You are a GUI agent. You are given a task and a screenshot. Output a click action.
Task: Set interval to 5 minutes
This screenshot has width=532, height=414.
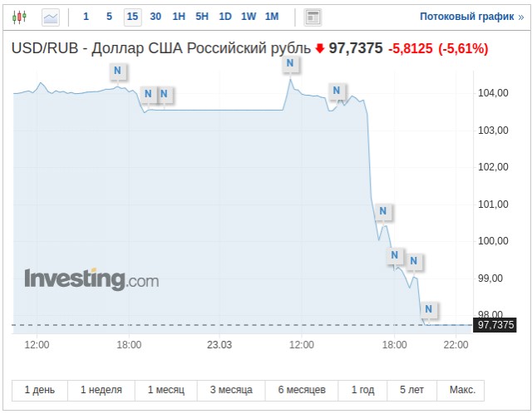109,17
